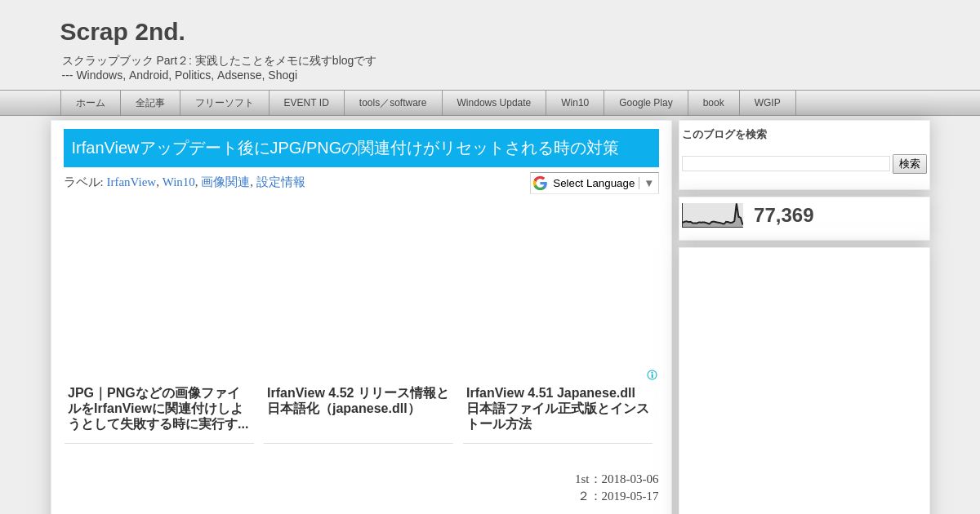Open the ホーム menu item
This screenshot has width=980, height=514.
(91, 103)
